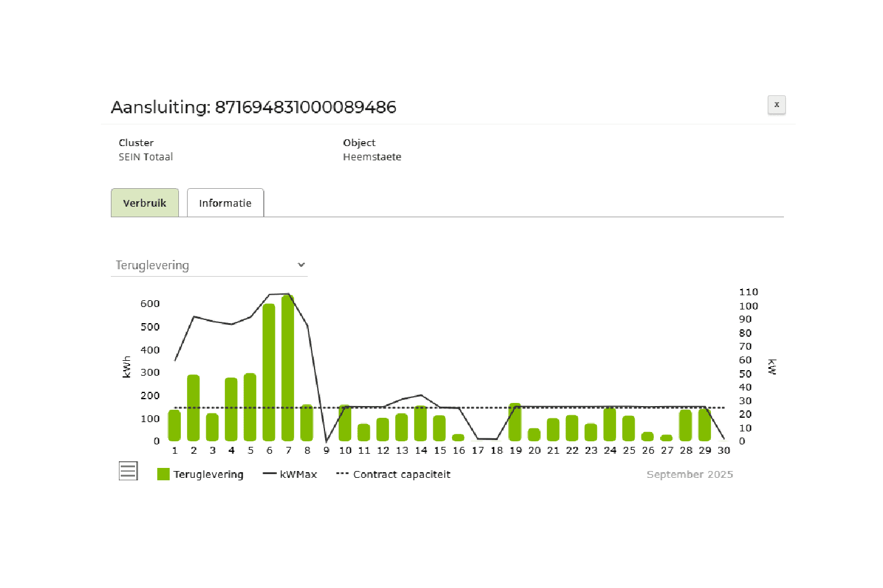Click the chevron arrow of Teruglevering selector

301,265
